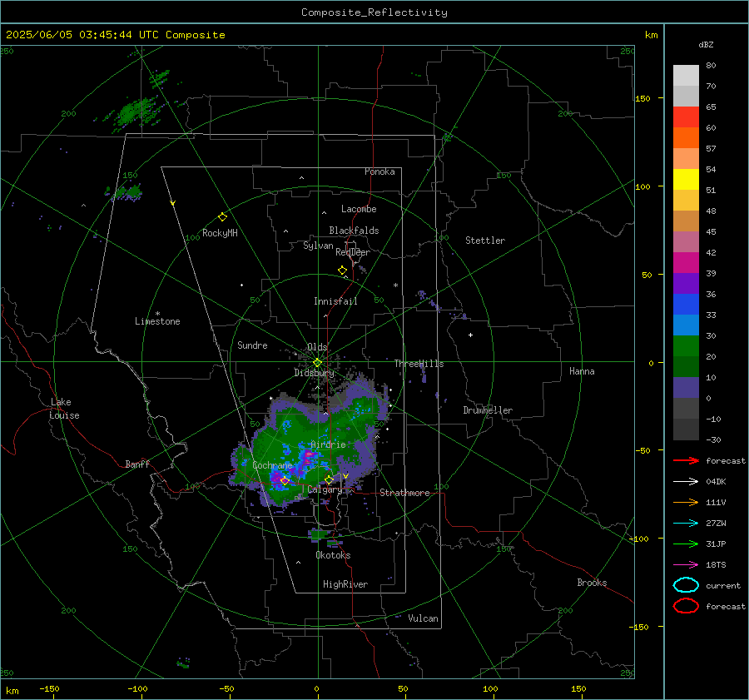
Task: Click the Drumheller city label
Action: click(488, 410)
